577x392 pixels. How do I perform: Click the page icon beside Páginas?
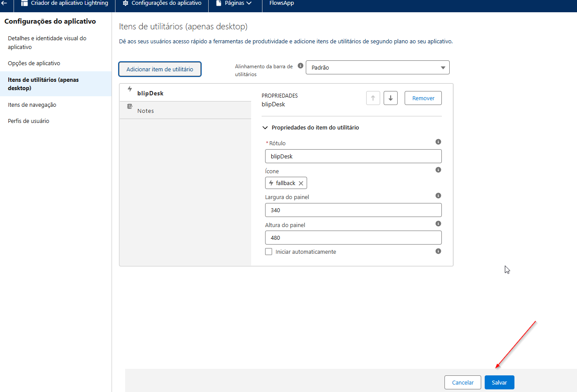pyautogui.click(x=218, y=3)
